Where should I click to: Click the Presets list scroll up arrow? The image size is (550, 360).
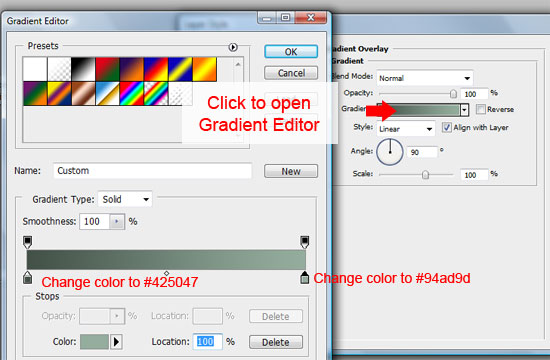pos(238,64)
